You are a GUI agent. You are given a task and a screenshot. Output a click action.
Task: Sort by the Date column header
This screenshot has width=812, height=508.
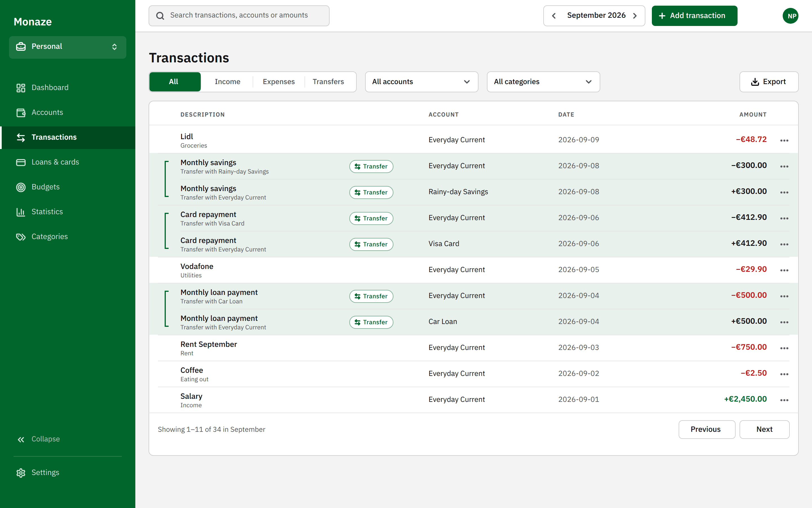pos(566,115)
